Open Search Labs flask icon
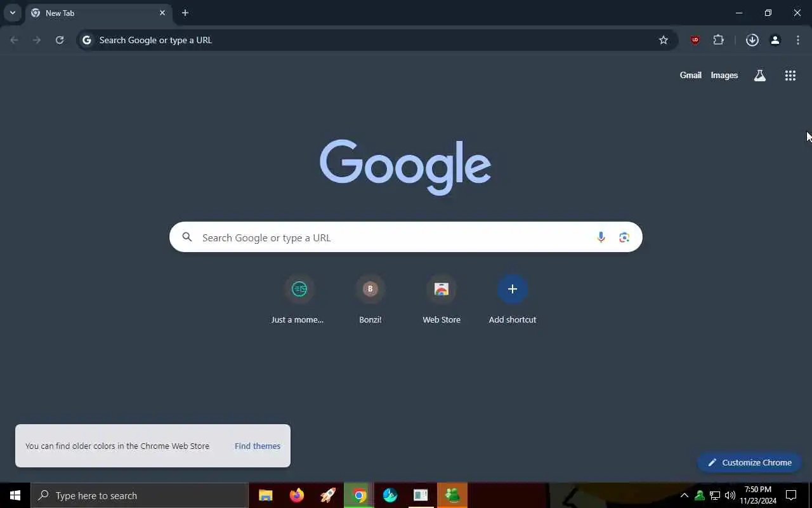The height and width of the screenshot is (508, 812). tap(760, 76)
